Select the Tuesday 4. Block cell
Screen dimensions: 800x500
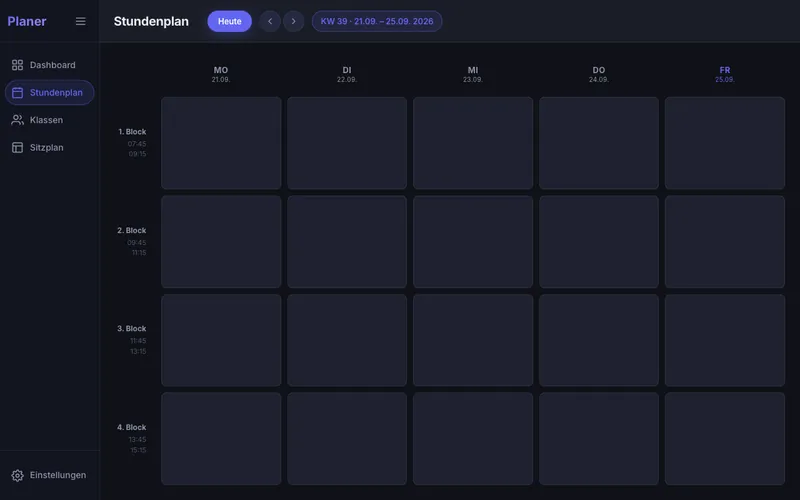(x=347, y=439)
